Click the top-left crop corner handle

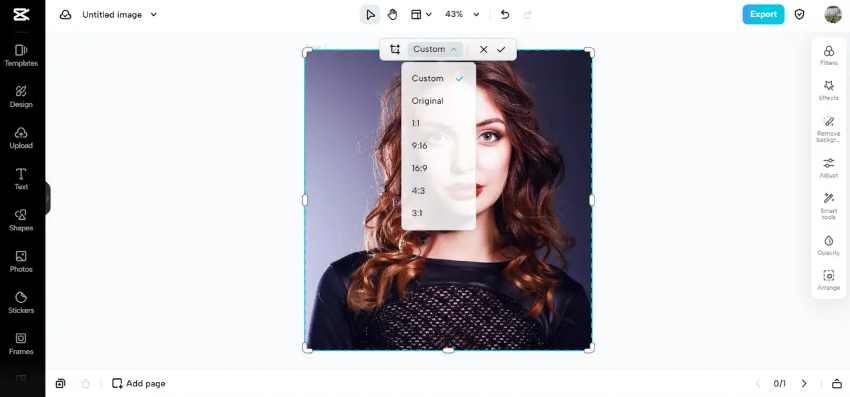click(307, 52)
